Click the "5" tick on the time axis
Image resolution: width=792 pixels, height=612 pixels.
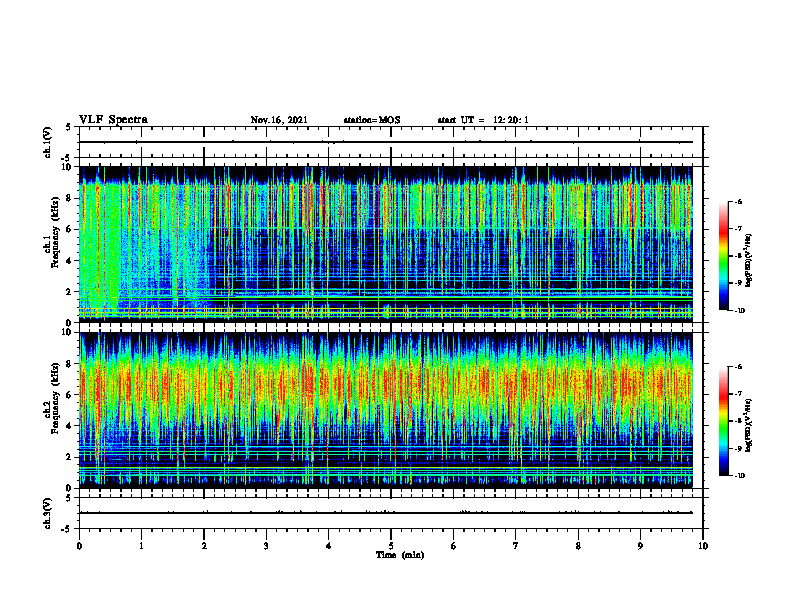pyautogui.click(x=391, y=546)
